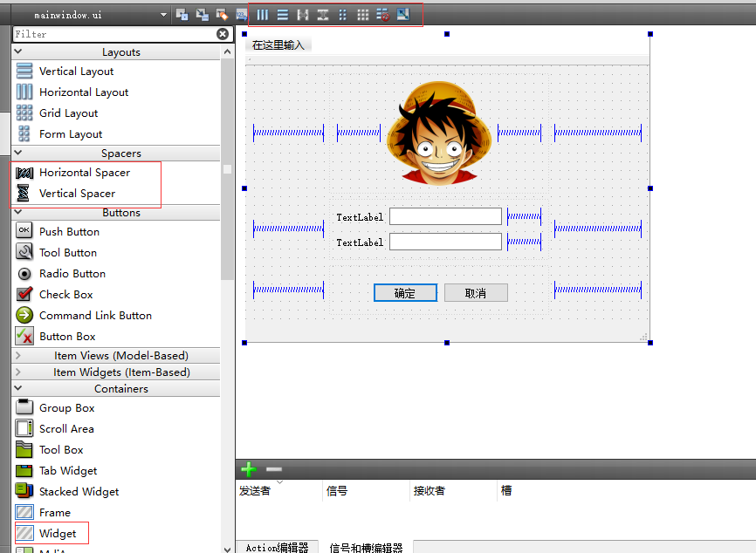Activate Edit Widgets mode icon
Screen dimensions: 756x553
click(x=182, y=15)
